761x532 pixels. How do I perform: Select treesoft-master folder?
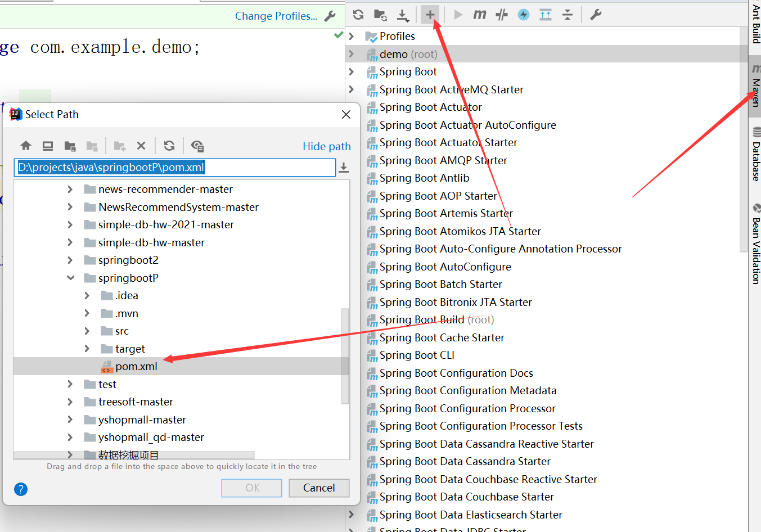(136, 402)
